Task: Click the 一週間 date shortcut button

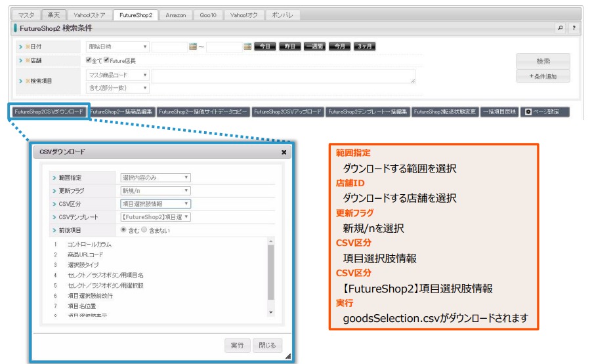Action: pyautogui.click(x=314, y=47)
